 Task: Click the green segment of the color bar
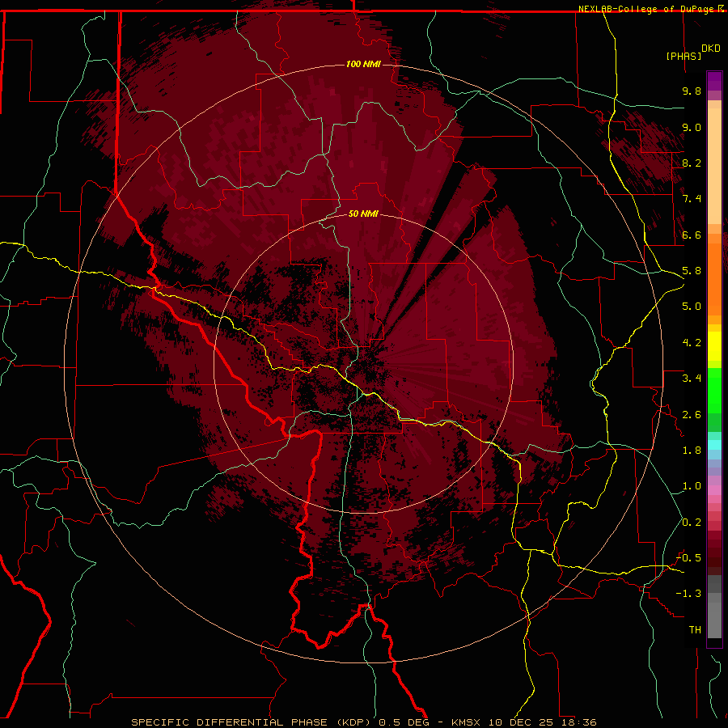pos(714,390)
